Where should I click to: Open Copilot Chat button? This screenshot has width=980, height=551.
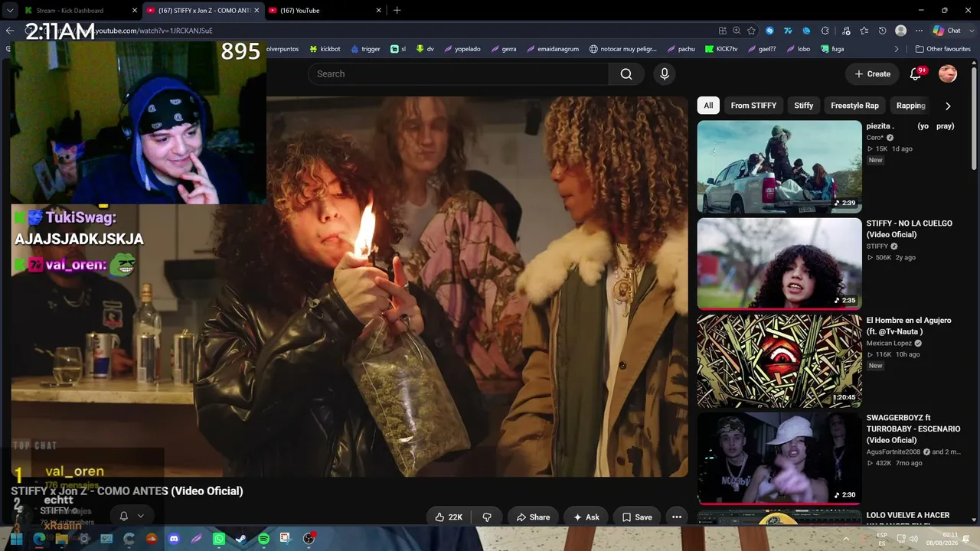coord(946,31)
